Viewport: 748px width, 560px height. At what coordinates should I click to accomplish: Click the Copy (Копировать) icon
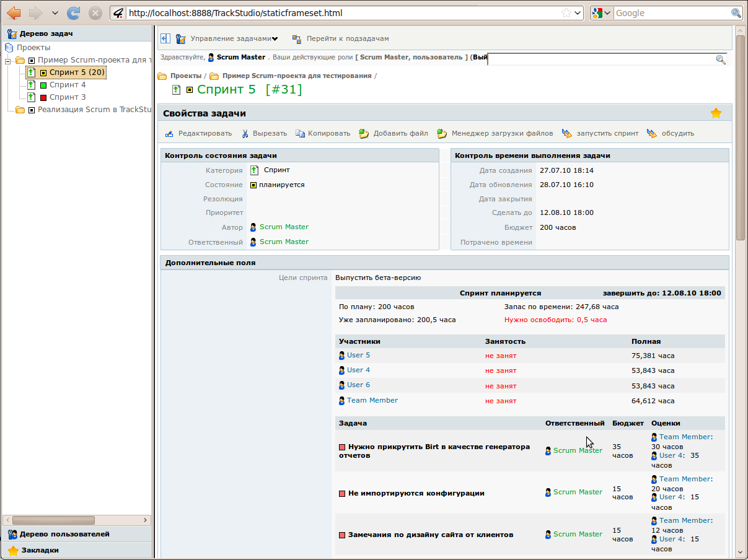(300, 134)
